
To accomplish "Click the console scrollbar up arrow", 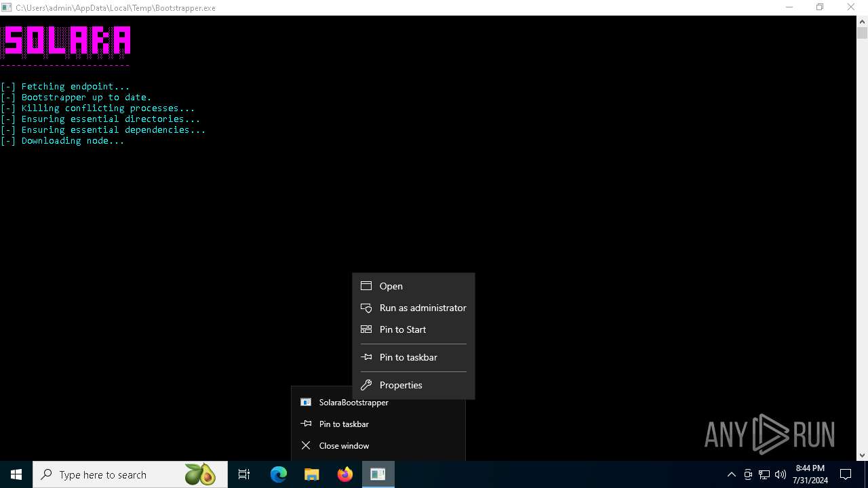I will tap(862, 21).
